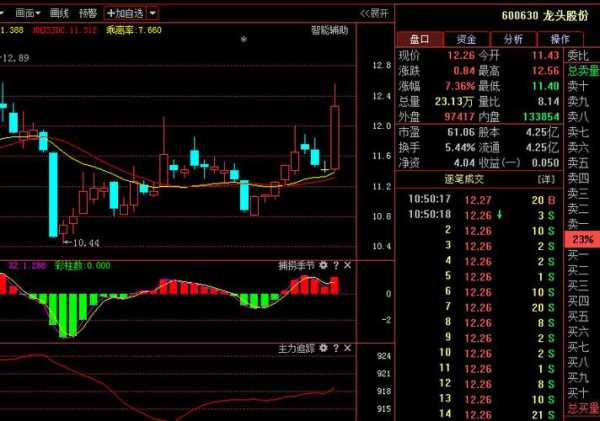Open 详 details link for 逐笔成交
The height and width of the screenshot is (421, 600).
545,179
